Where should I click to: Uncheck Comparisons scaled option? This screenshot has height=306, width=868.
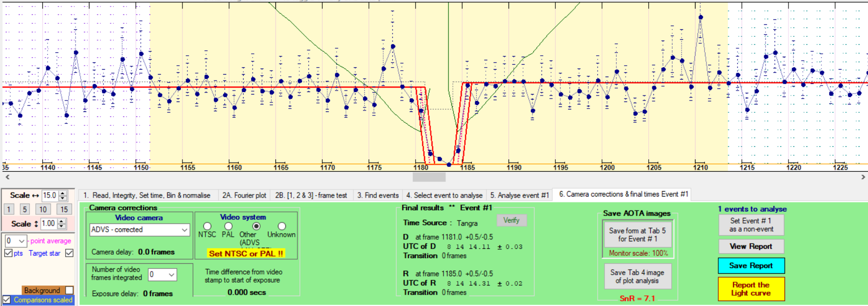tap(7, 300)
